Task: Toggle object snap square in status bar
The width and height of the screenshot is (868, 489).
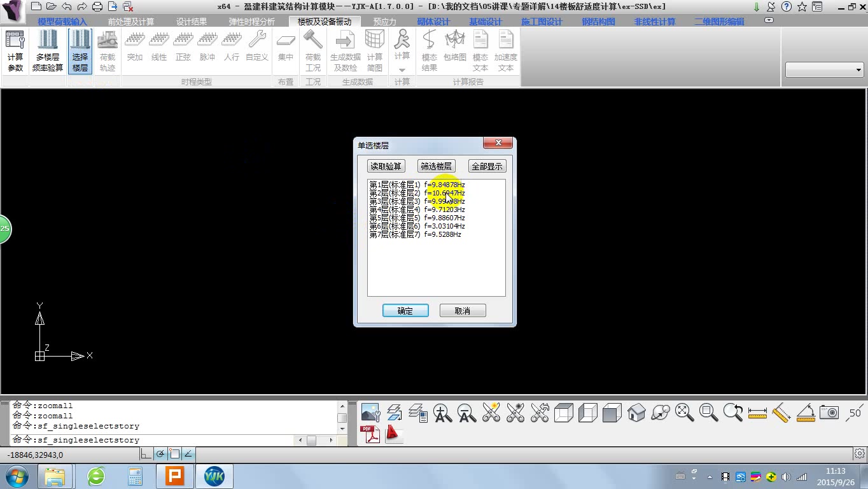Action: pyautogui.click(x=174, y=455)
